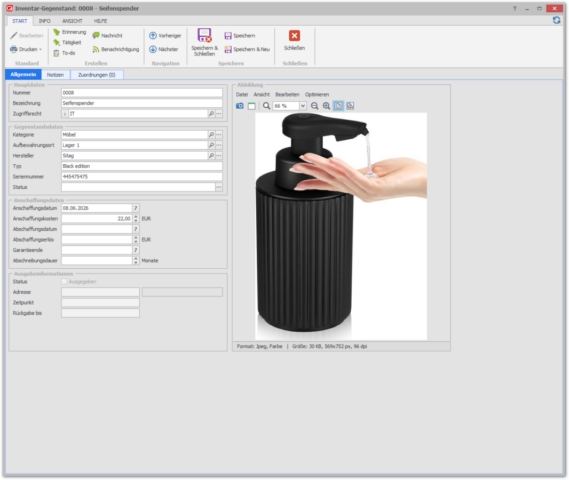Switch to the Notizen tab
Screen dimensions: 569x480
tap(55, 75)
